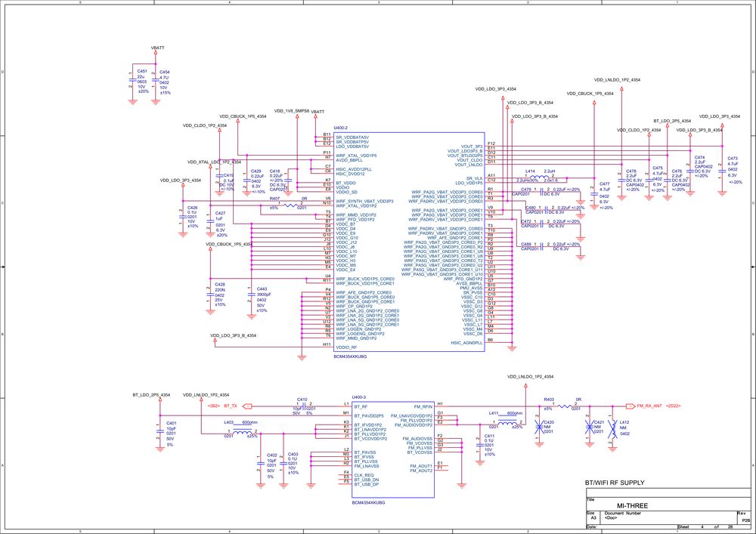Select pin name CLK_REQ
This screenshot has width=756, height=534.
pos(364,476)
